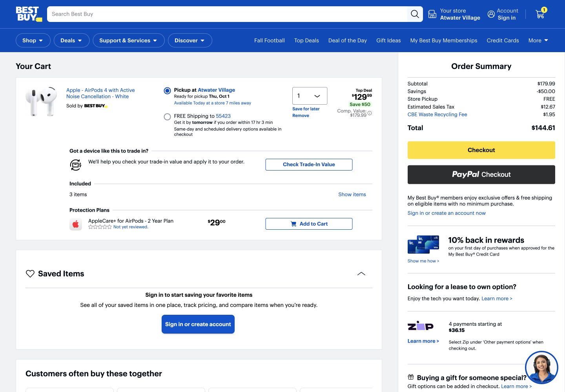565x392 pixels.
Task: Click the yellow Checkout button
Action: point(481,150)
